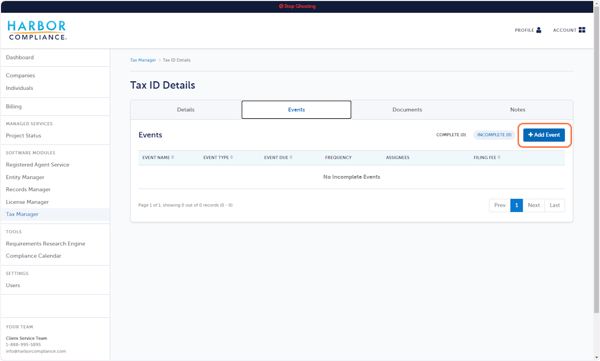Sort by Event Name column arrow
The image size is (600, 361).
click(173, 157)
